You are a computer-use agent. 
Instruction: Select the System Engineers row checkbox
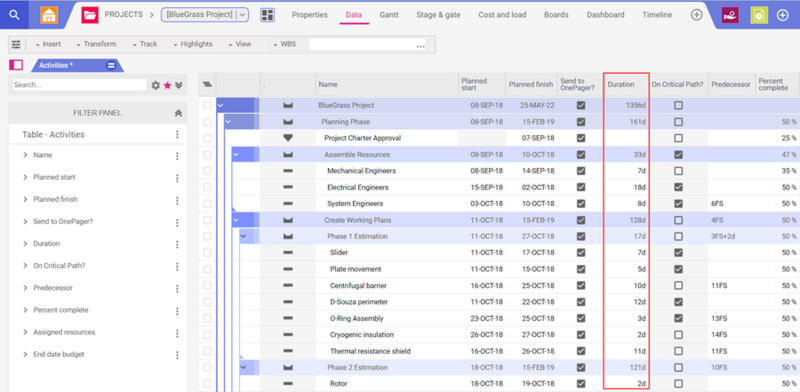point(207,204)
